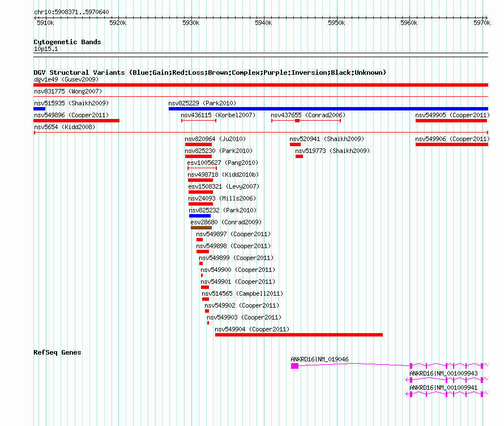Select the nsv437655 red block on line
The height and width of the screenshot is (426, 504).
[x=297, y=121]
